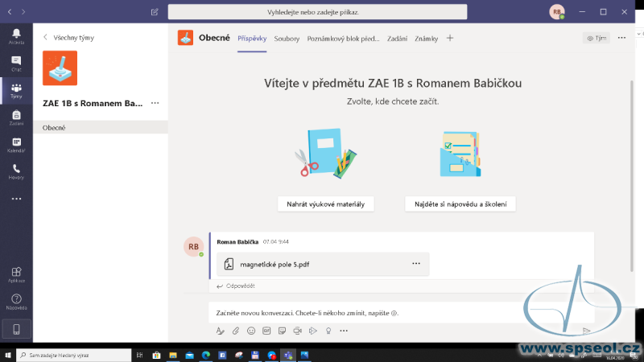The height and width of the screenshot is (362, 644).
Task: Switch to the Příspěvky tab
Action: [x=252, y=39]
